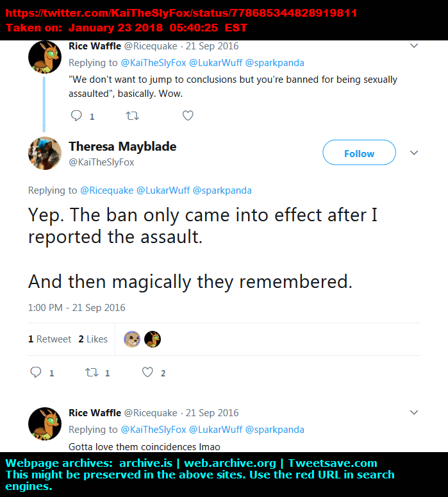Open 1:00 PM - 21 Sep 2016 timestamp

[77, 308]
